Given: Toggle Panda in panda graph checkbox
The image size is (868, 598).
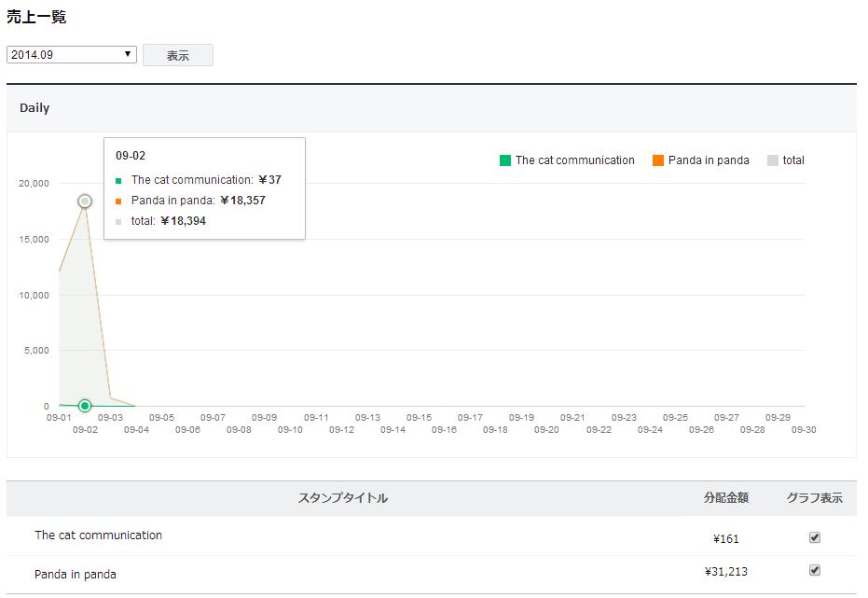Looking at the screenshot, I should [815, 570].
